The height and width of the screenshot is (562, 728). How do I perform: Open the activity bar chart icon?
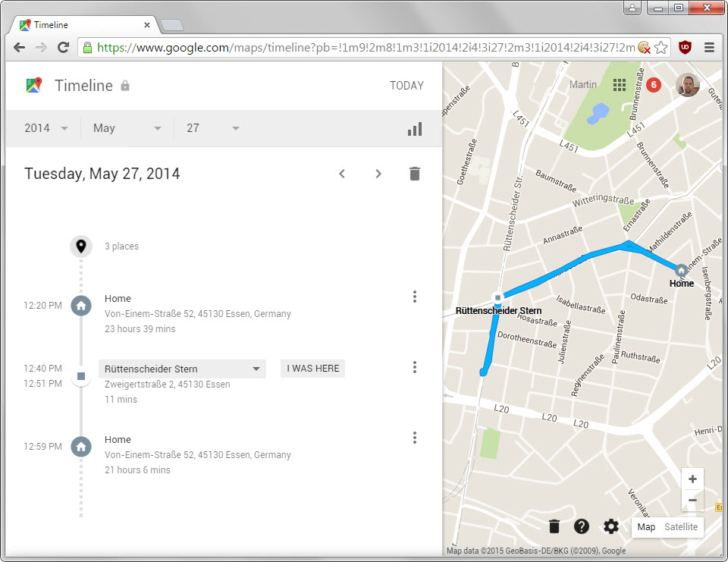click(x=415, y=129)
